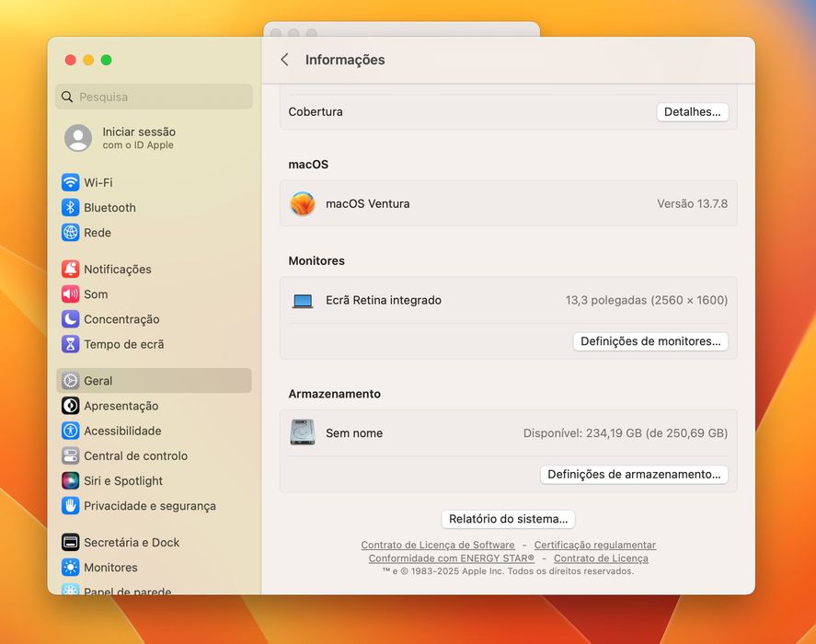Image resolution: width=816 pixels, height=644 pixels.
Task: Click the macOS Ventura logo icon
Action: pos(303,203)
